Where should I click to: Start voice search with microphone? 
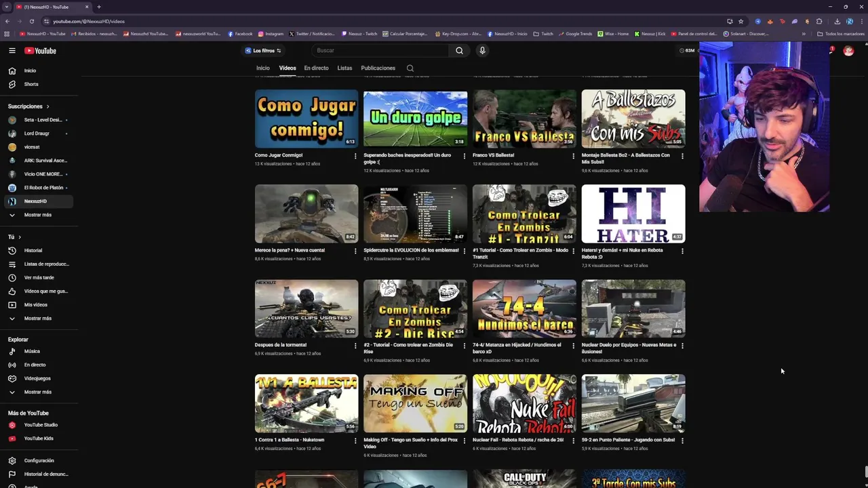point(482,50)
